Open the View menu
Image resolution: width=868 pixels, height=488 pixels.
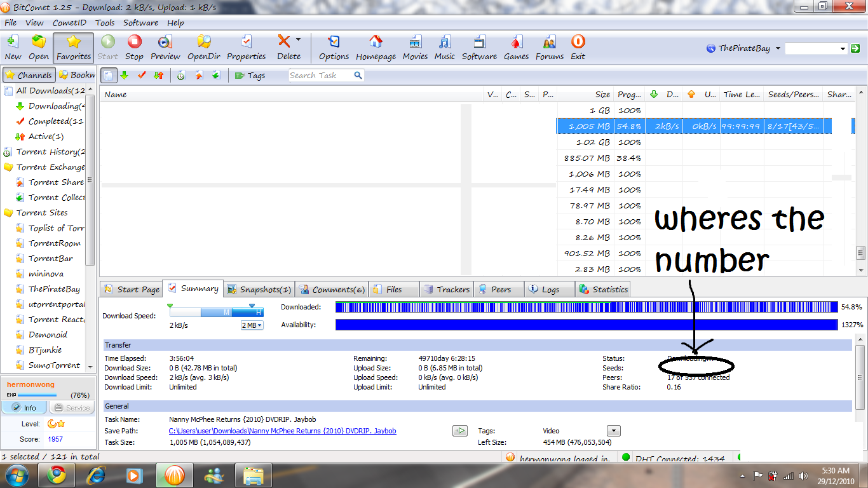click(x=34, y=22)
